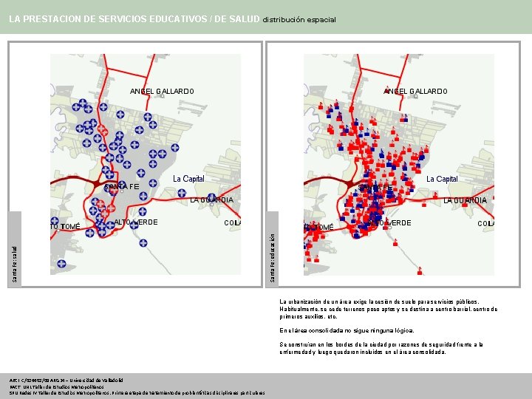Click the ALTO VERDE label in the salud map
This screenshot has width=532, height=399.
136,222
